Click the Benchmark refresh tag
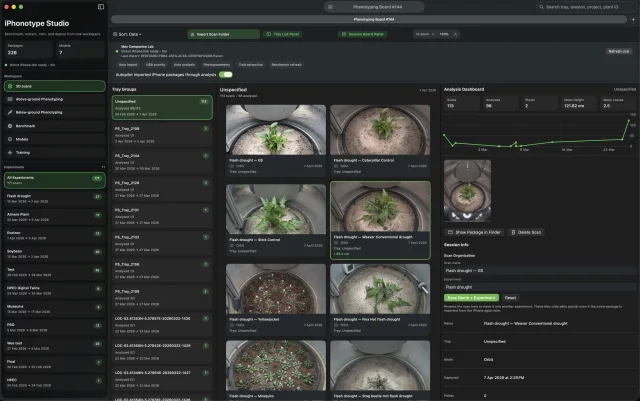Screen dimensions: 640x401 pyautogui.click(x=287, y=65)
